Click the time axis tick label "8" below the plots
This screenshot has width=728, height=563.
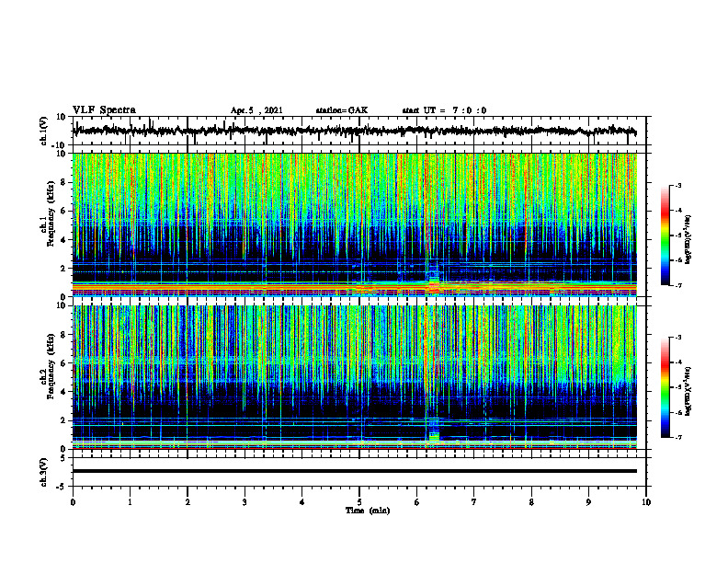coord(531,502)
